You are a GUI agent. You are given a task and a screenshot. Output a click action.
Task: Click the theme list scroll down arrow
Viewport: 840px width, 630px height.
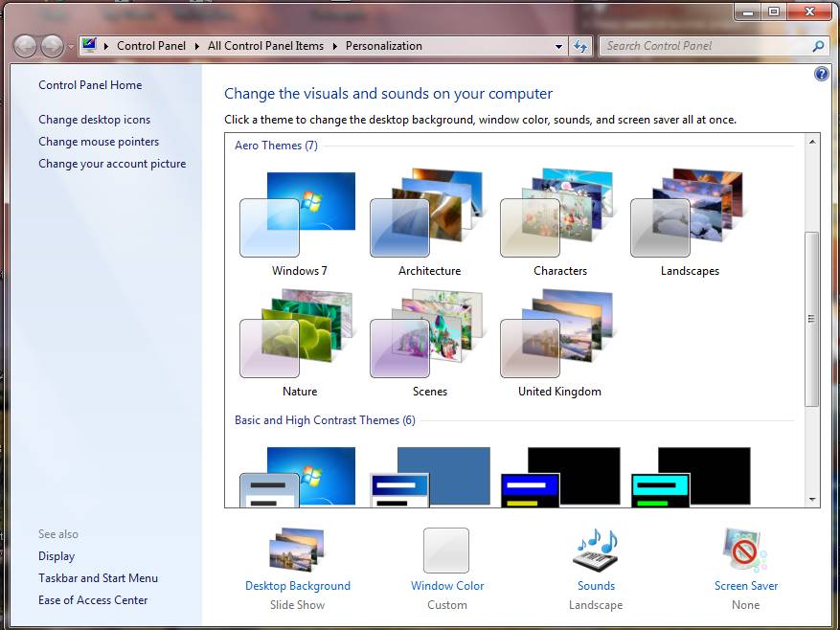coord(812,499)
